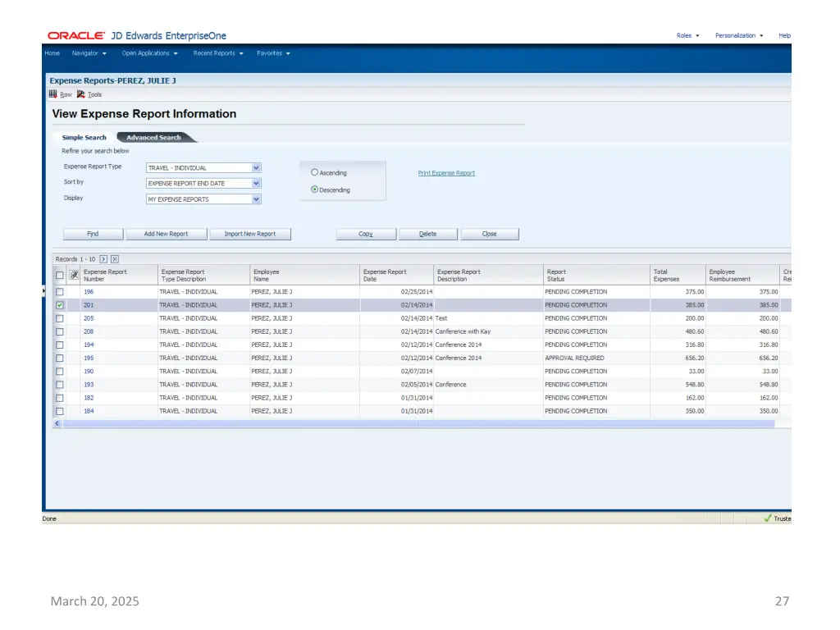Click the Employee Reimbursement column header
This screenshot has width=840, height=630.
pyautogui.click(x=742, y=276)
